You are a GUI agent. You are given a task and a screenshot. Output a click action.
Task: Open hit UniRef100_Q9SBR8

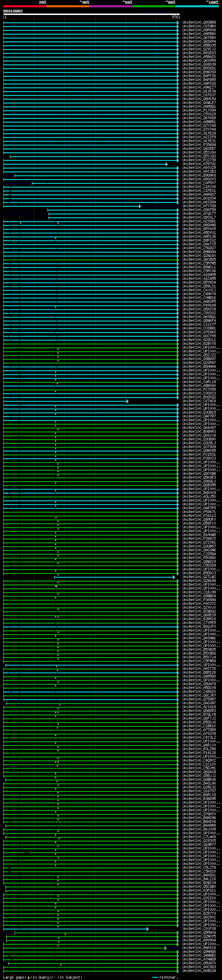(199, 23)
